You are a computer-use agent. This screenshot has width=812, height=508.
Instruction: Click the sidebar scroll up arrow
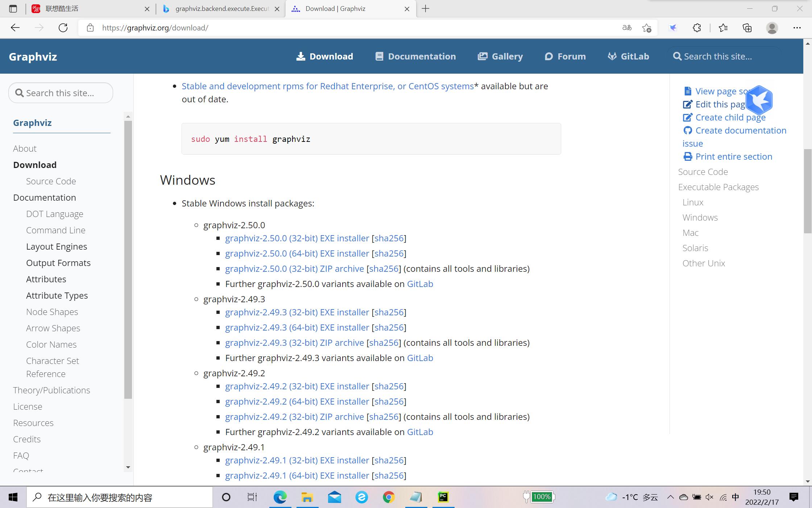(x=128, y=116)
